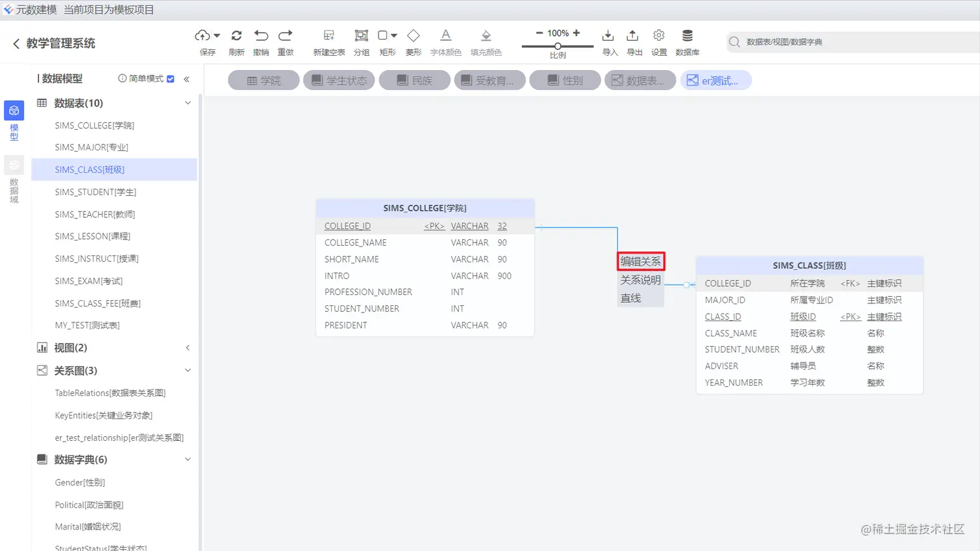Choose 关系说明 in context menu
This screenshot has width=980, height=551.
pos(640,280)
